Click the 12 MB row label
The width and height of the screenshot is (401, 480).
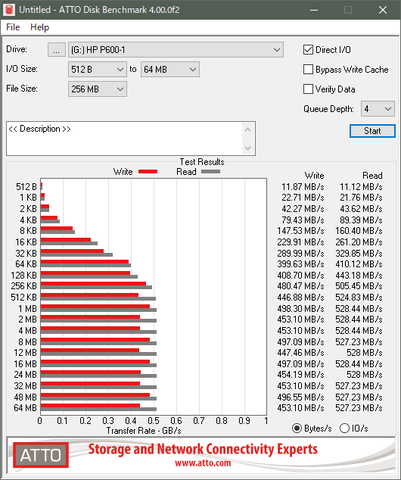[x=25, y=353]
